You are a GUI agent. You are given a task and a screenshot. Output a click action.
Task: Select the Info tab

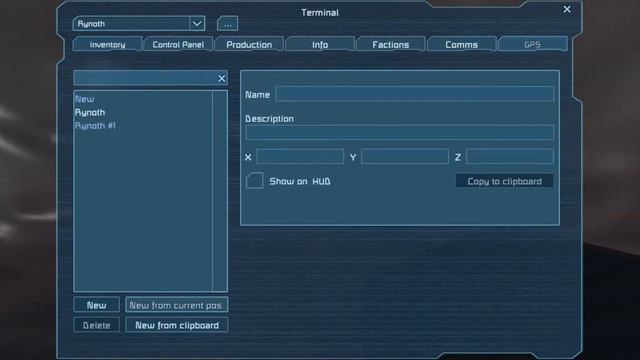[320, 44]
